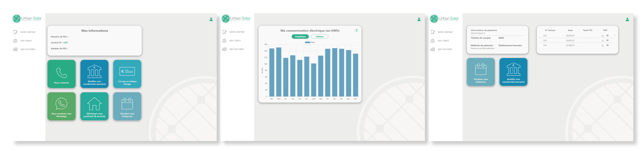The image size is (644, 151).
Task: Open Modifier mes coordonnées bancaires tile beside Nous contacter
Action: pos(94,74)
